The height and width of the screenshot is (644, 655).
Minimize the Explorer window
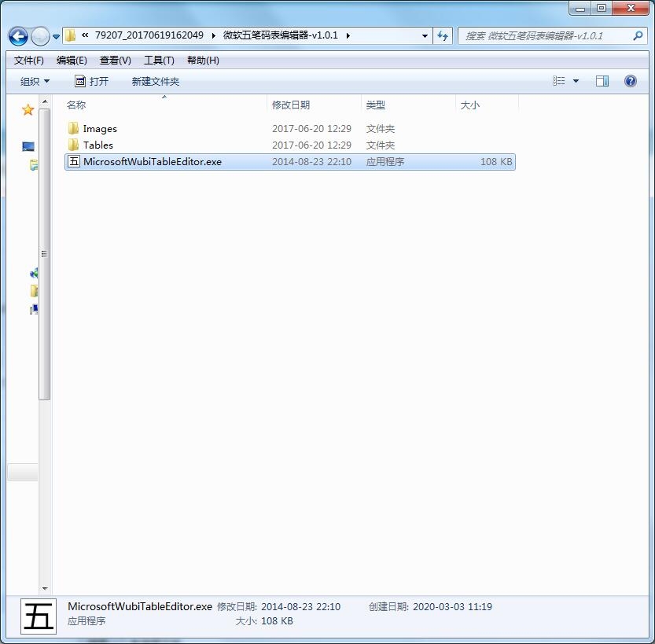[x=580, y=9]
